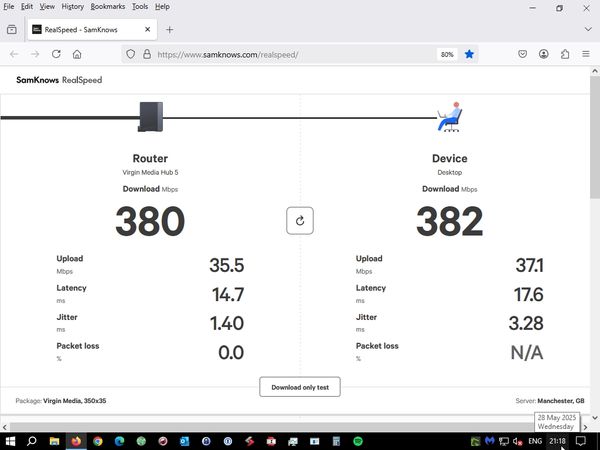
Task: Open the View menu
Action: [47, 7]
